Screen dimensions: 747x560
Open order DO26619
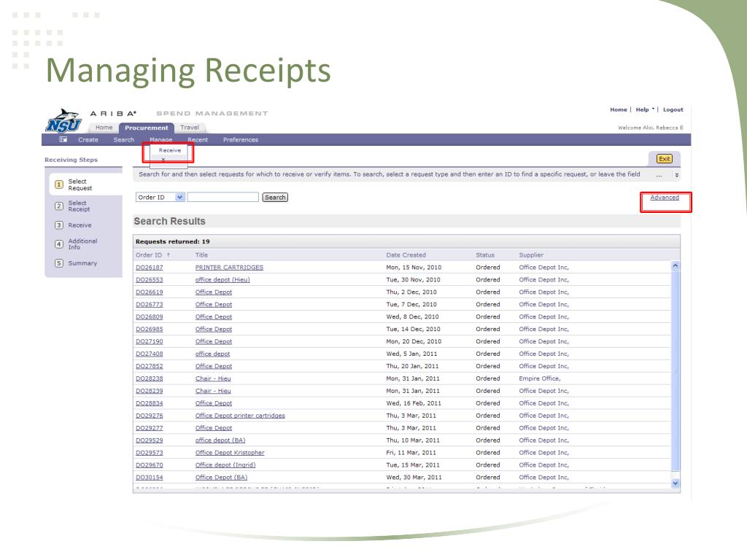click(149, 292)
